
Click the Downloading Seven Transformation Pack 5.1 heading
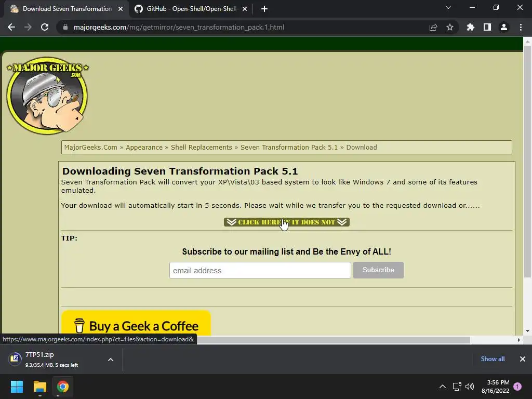click(x=180, y=171)
